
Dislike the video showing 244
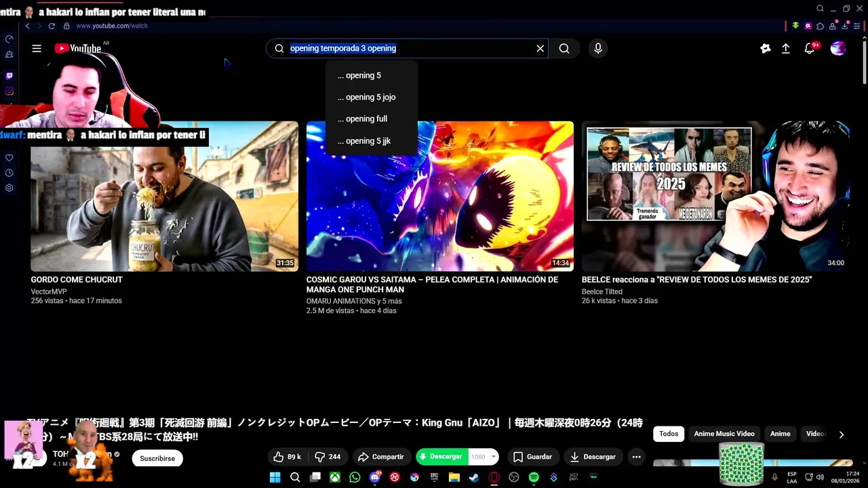(x=328, y=457)
